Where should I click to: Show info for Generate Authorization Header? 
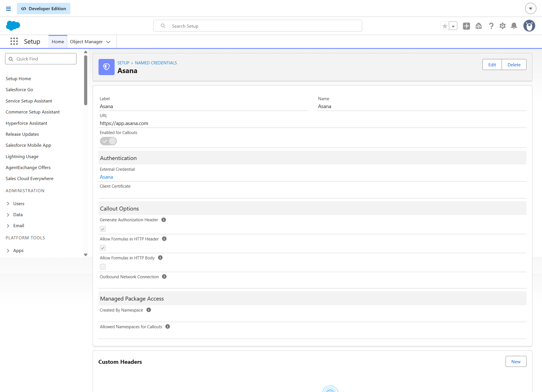pyautogui.click(x=163, y=220)
